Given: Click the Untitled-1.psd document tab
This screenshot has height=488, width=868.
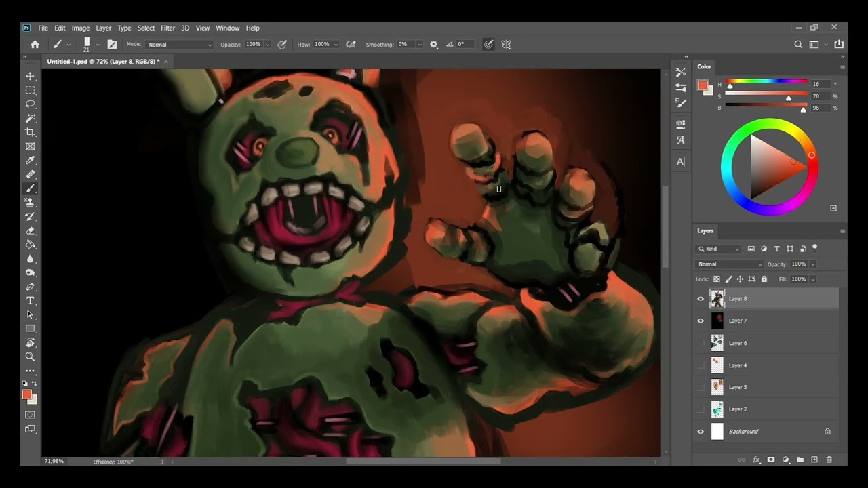Looking at the screenshot, I should click(103, 61).
